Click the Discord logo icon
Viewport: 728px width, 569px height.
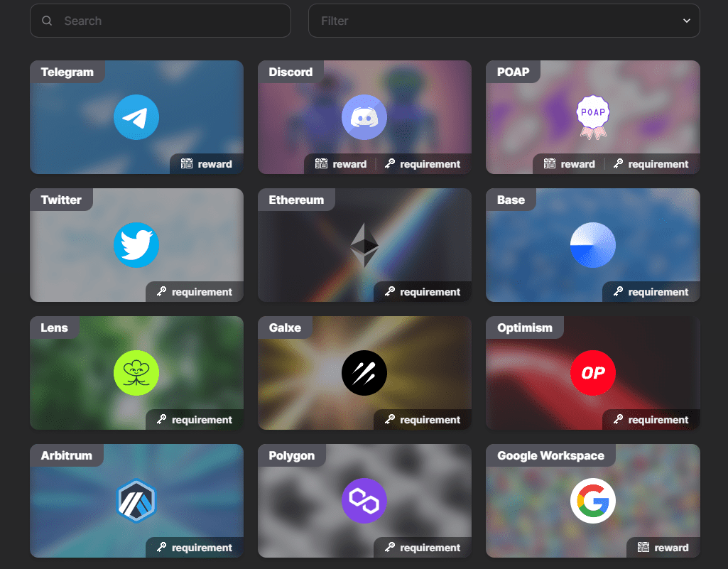pyautogui.click(x=364, y=117)
